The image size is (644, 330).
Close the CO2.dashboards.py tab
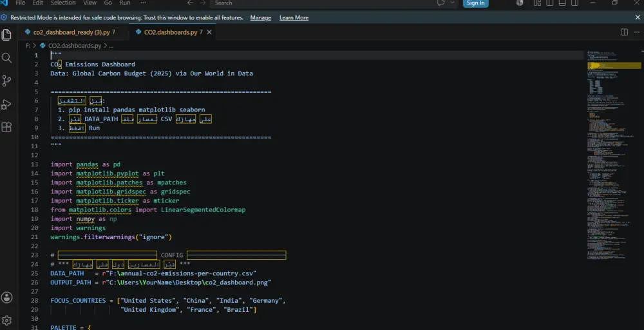209,32
